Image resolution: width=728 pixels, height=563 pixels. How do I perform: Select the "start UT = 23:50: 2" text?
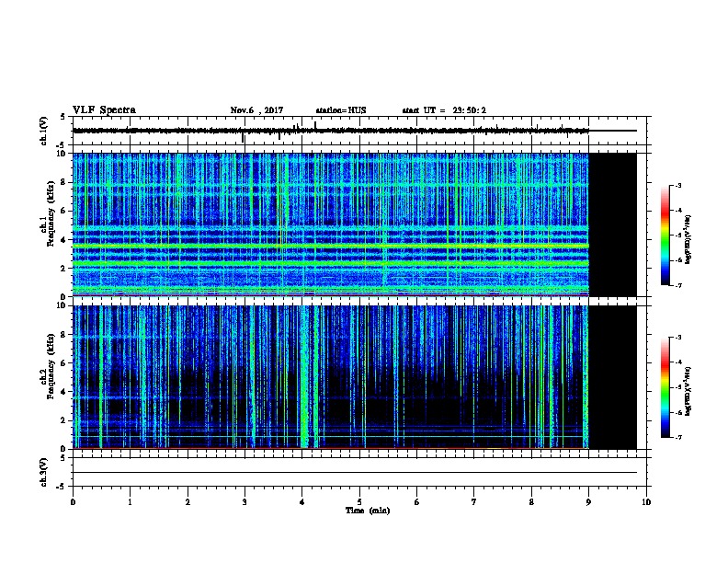click(x=444, y=110)
